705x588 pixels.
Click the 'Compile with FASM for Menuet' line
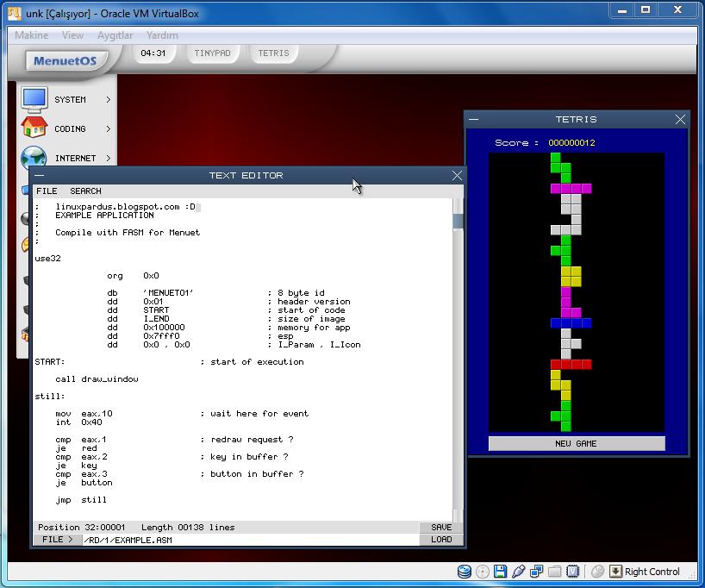(x=128, y=232)
